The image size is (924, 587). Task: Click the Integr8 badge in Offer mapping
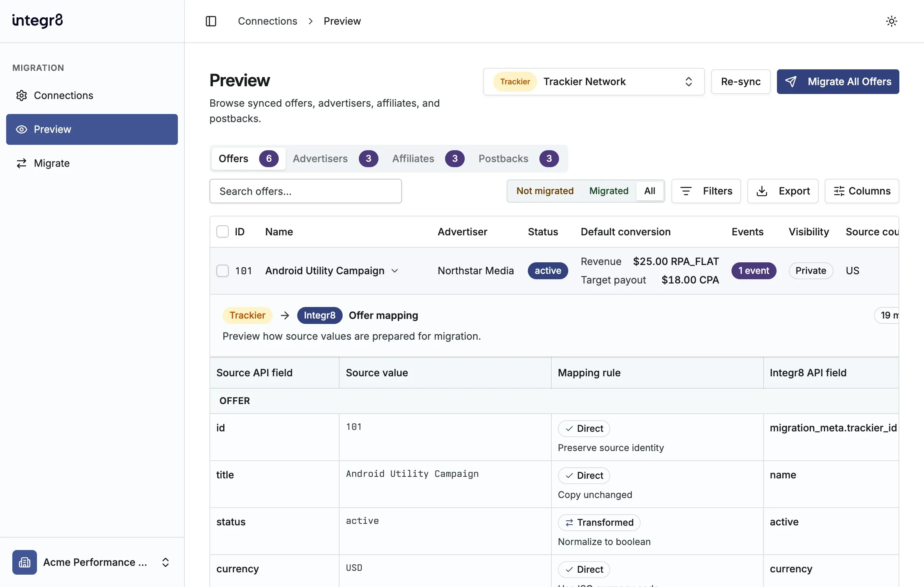pos(320,315)
